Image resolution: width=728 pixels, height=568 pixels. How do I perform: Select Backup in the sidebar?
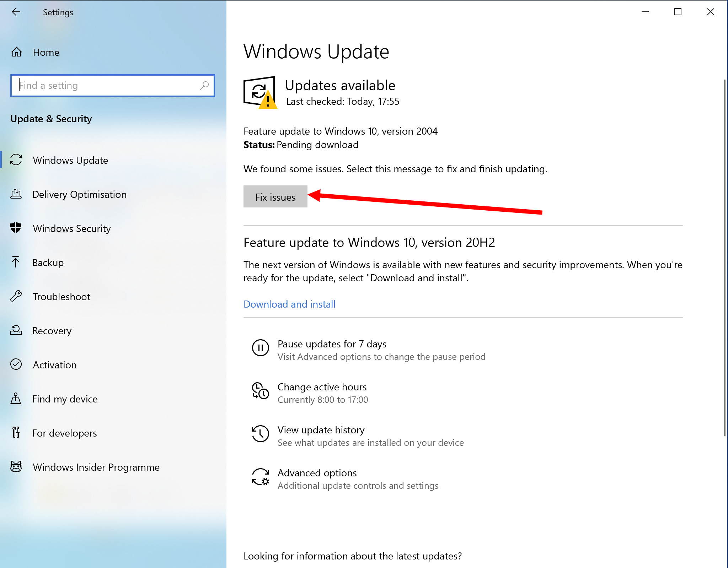48,263
